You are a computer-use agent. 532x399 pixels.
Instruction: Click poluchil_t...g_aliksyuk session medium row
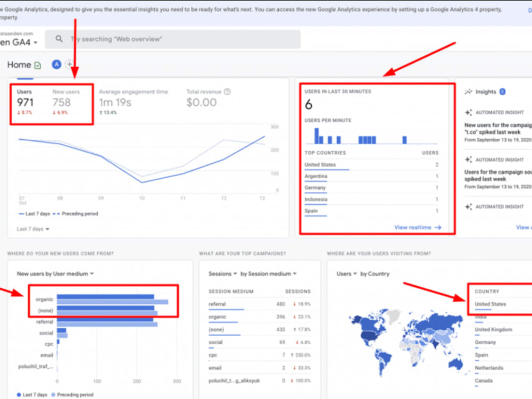[259, 381]
